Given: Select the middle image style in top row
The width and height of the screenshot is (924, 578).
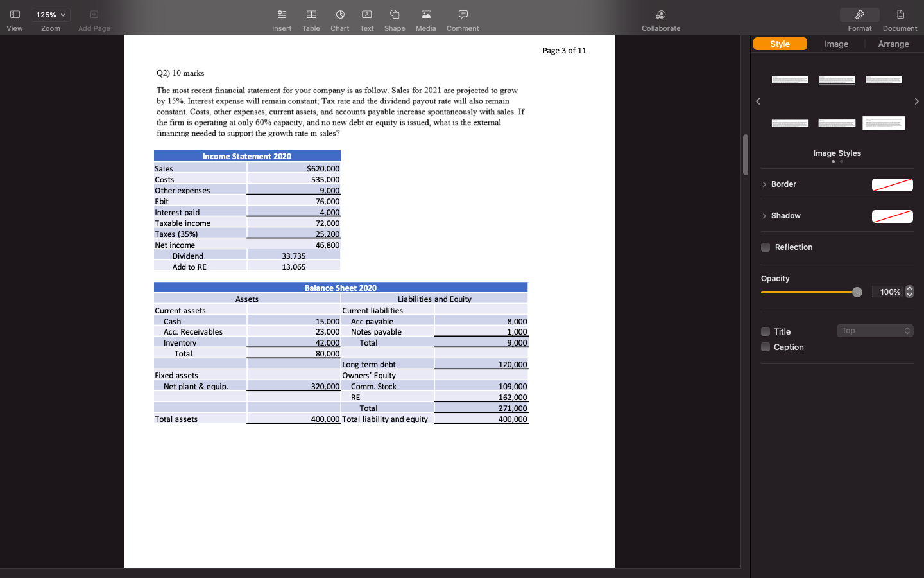Looking at the screenshot, I should [x=837, y=80].
